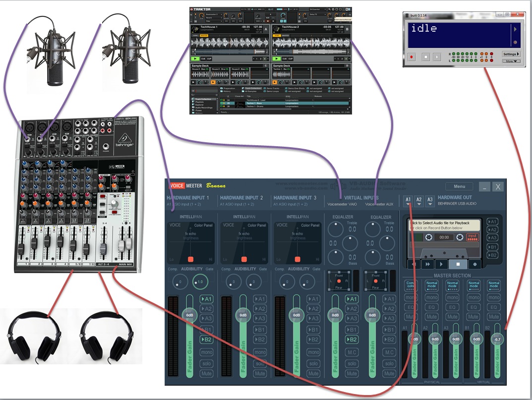Enable EQ on master bus A3
Screen dimensions: 532x400
pyautogui.click(x=452, y=307)
